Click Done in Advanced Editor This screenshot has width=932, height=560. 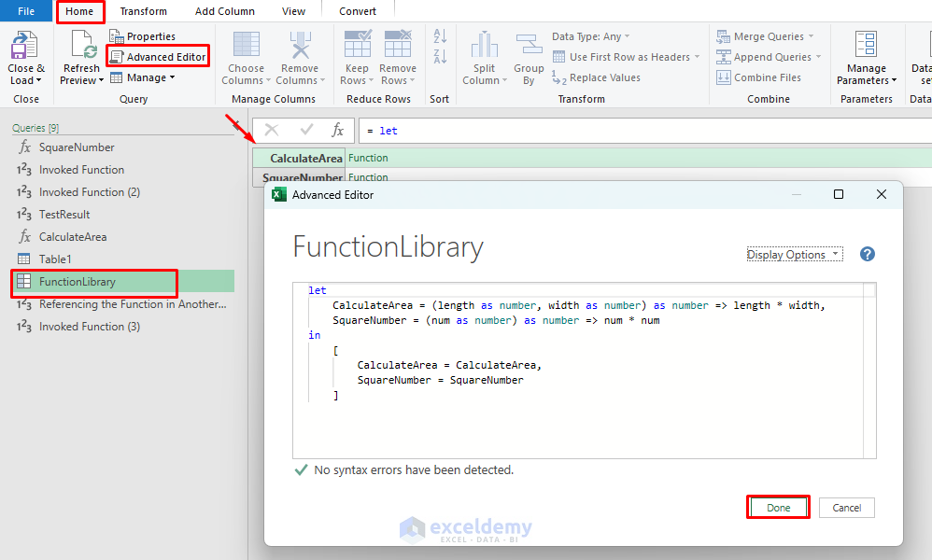[778, 508]
